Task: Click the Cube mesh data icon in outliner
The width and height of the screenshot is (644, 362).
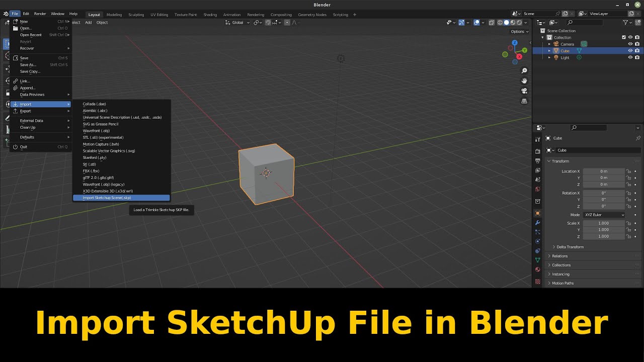Action: [x=579, y=51]
